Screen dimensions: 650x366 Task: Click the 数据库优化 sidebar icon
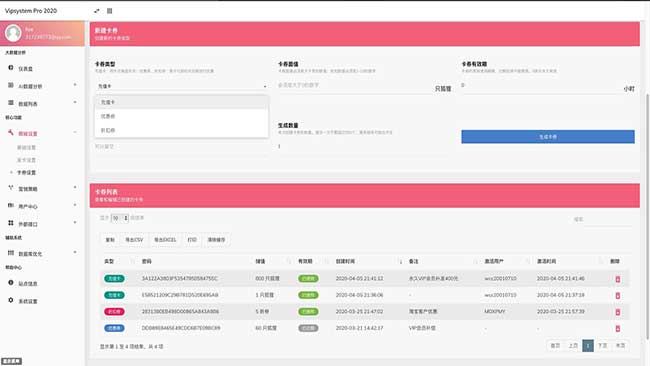click(x=11, y=252)
